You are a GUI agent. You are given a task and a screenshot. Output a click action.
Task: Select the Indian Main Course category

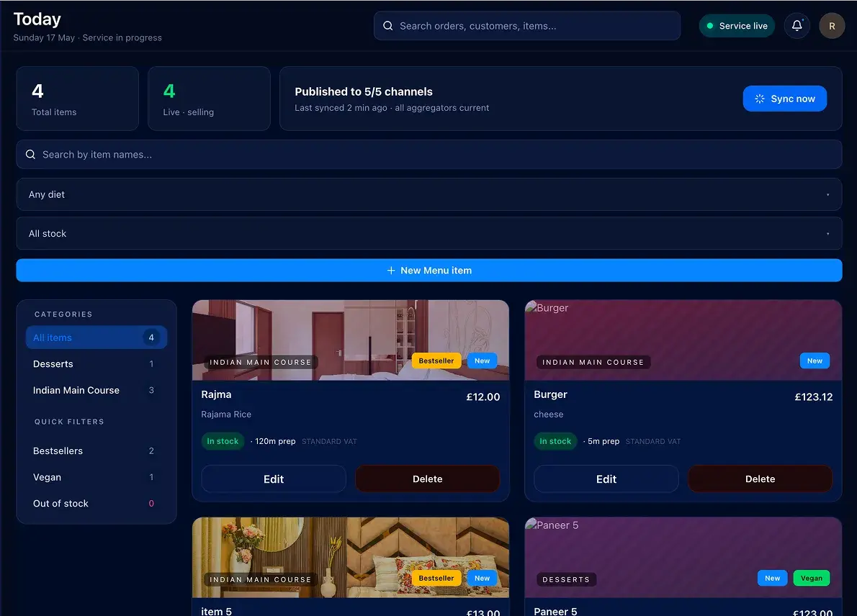(x=97, y=390)
